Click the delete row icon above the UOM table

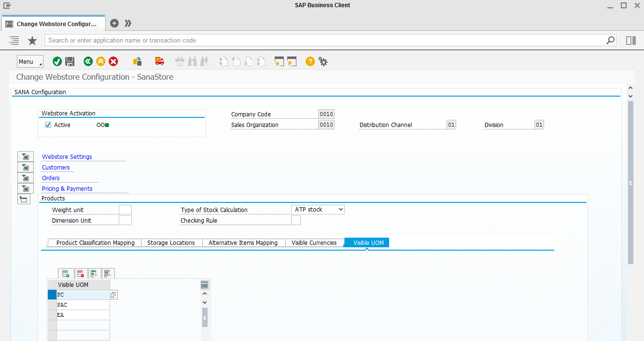80,273
